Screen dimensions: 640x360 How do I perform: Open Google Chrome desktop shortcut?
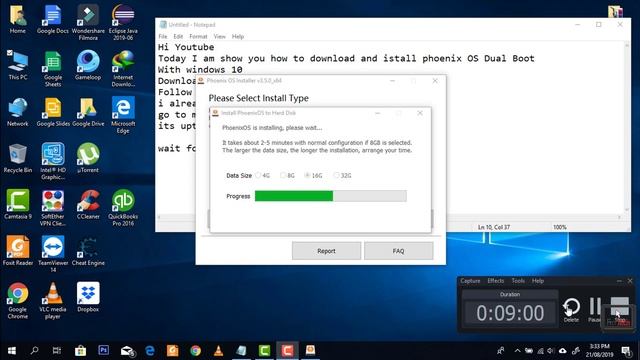(18, 301)
